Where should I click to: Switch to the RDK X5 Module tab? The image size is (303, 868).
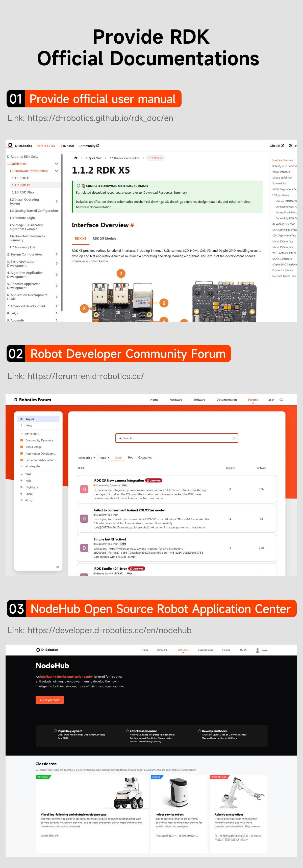tap(104, 238)
